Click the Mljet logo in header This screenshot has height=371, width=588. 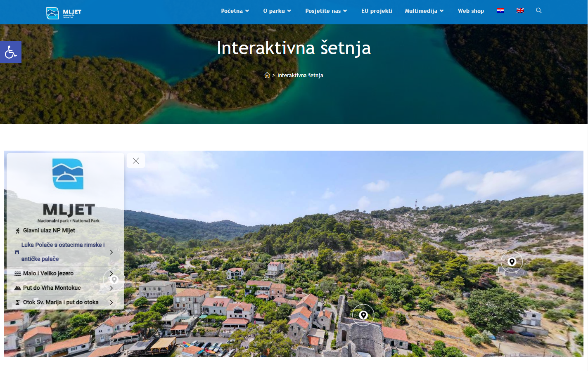click(64, 13)
